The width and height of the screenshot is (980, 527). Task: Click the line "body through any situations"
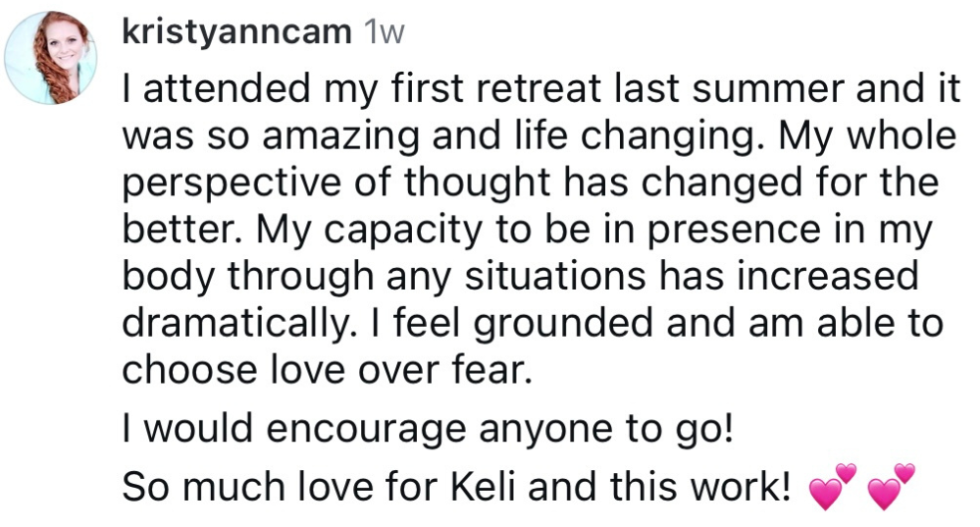520,277
